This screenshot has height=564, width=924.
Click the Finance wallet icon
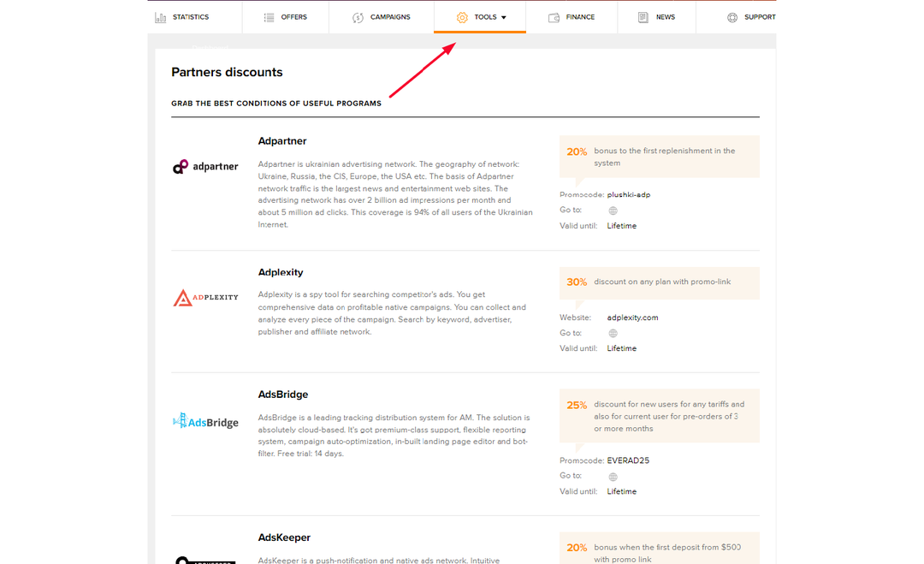click(555, 16)
